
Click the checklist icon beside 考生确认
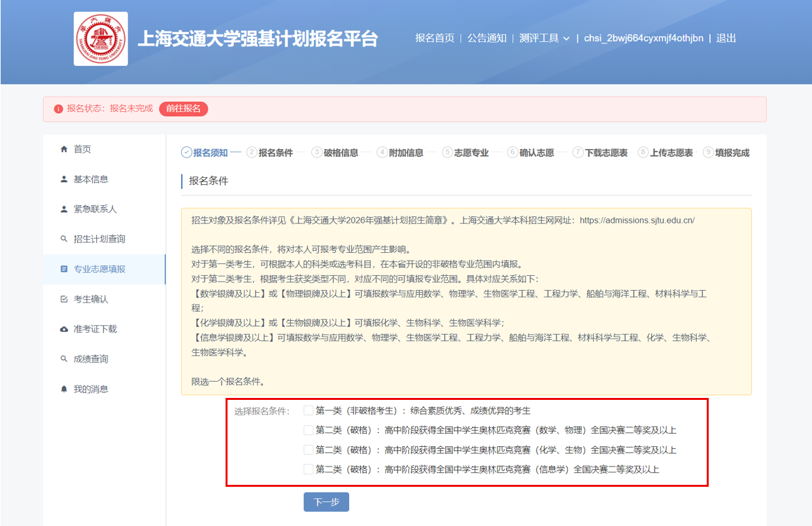click(64, 299)
